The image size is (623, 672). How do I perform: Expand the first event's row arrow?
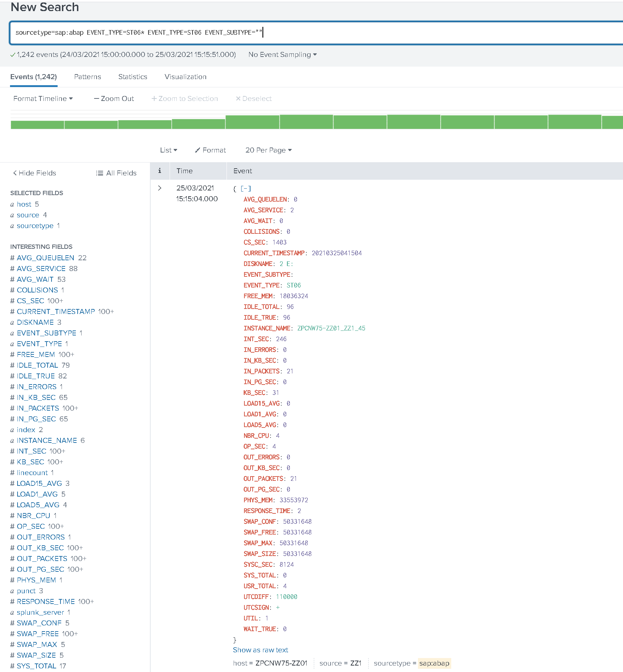(x=160, y=188)
